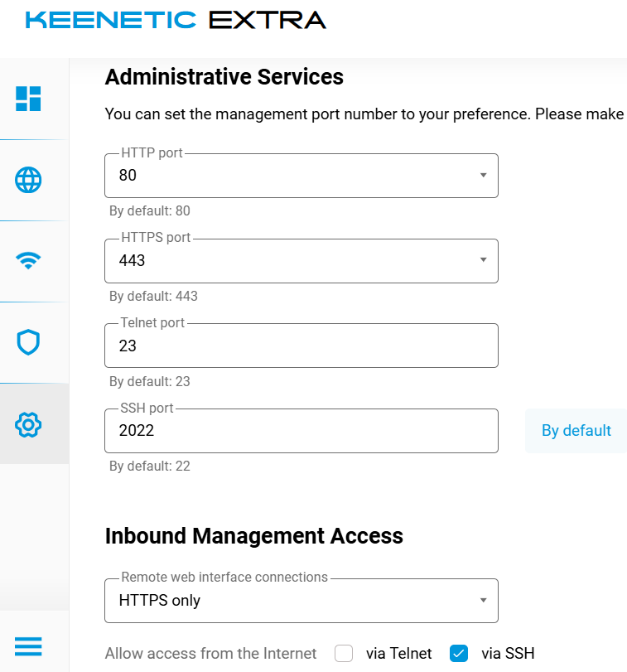
Task: Open the Internet globe section
Action: (x=28, y=180)
